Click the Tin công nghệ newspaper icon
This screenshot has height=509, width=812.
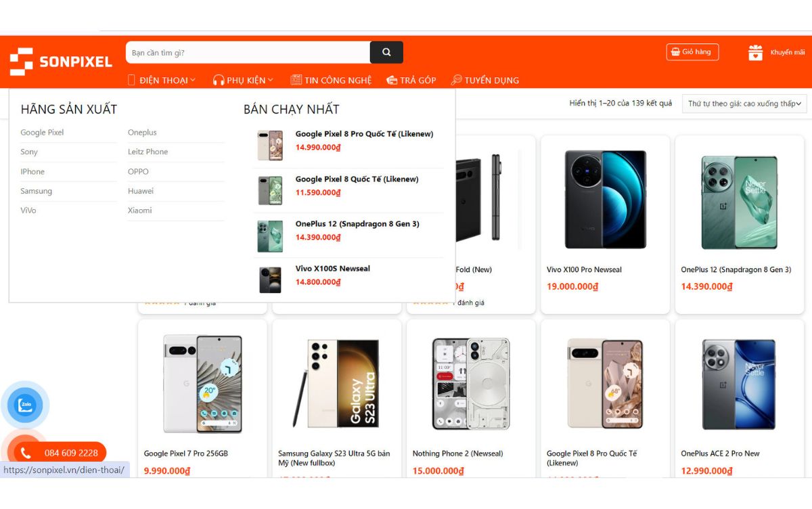(296, 80)
